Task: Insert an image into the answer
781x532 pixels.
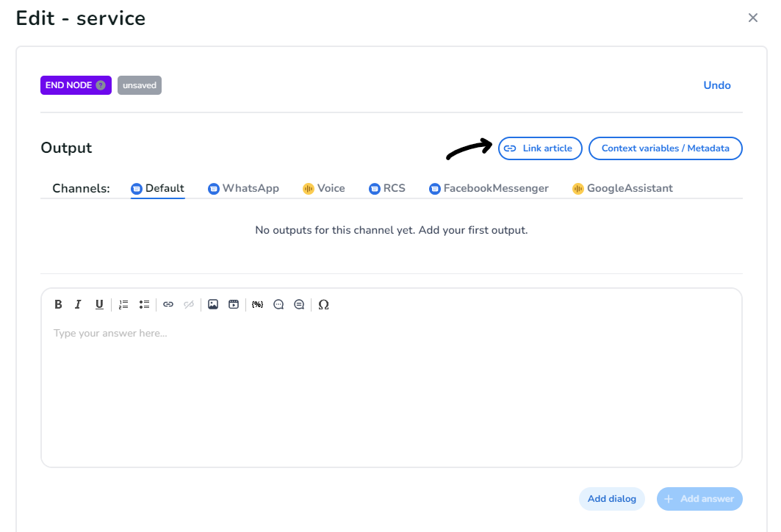Action: [213, 304]
